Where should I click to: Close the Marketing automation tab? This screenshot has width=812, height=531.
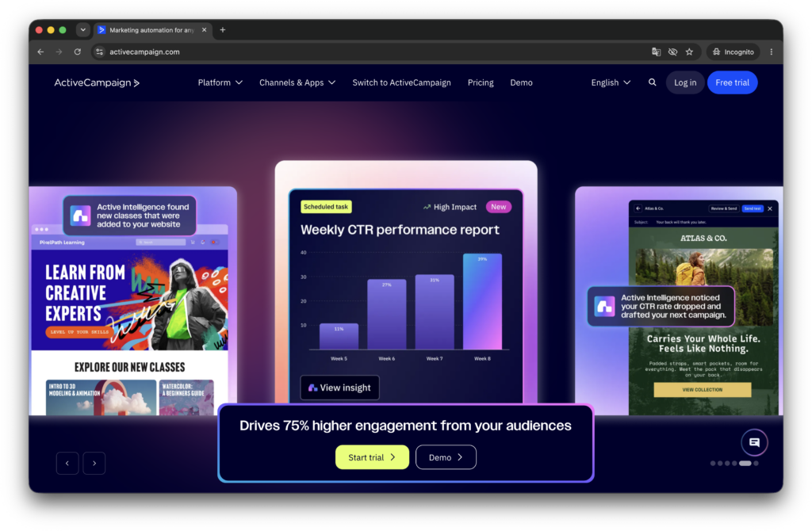[204, 30]
